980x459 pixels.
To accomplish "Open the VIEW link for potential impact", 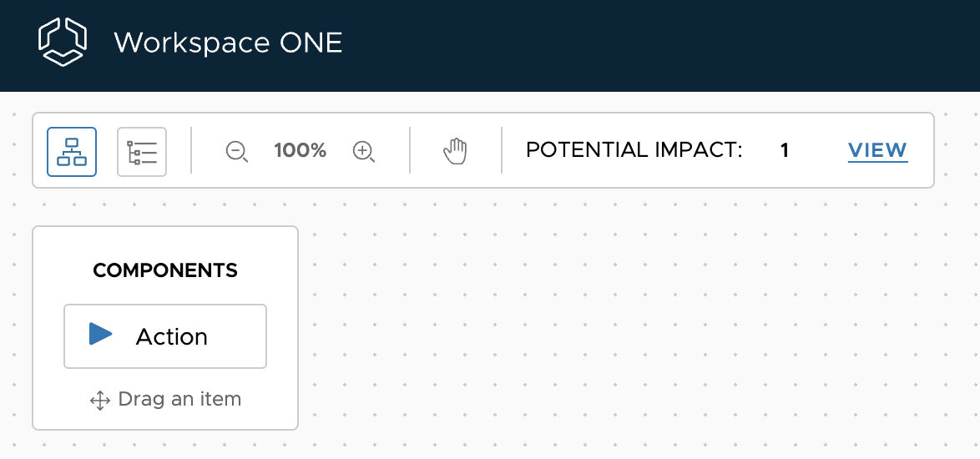I will click(877, 151).
